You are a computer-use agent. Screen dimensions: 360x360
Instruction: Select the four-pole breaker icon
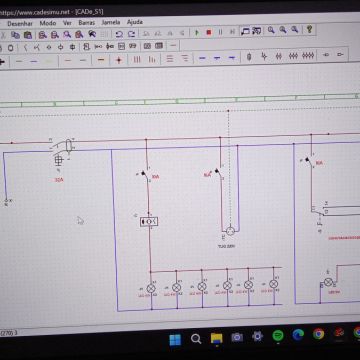[x=308, y=55]
